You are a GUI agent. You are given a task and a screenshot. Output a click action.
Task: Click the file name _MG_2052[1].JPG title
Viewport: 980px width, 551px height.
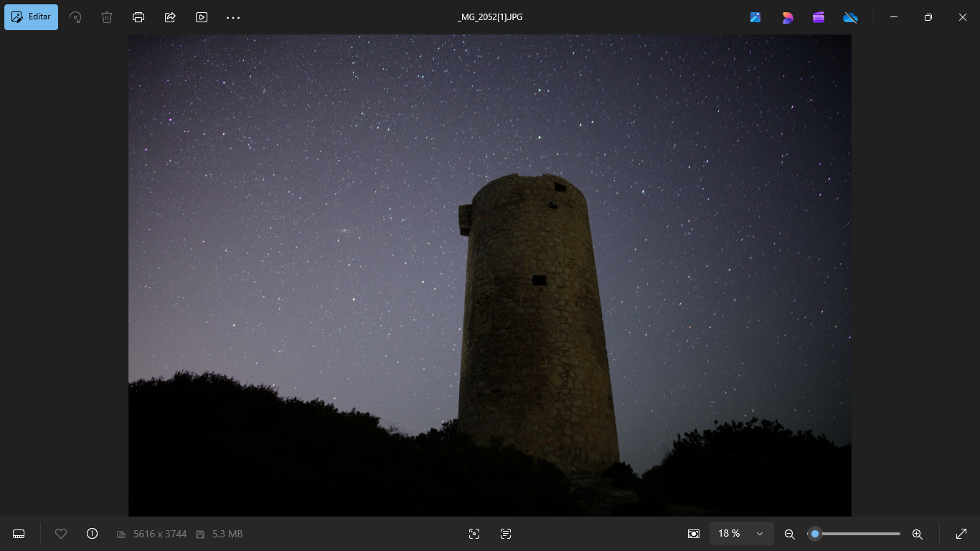pyautogui.click(x=490, y=17)
